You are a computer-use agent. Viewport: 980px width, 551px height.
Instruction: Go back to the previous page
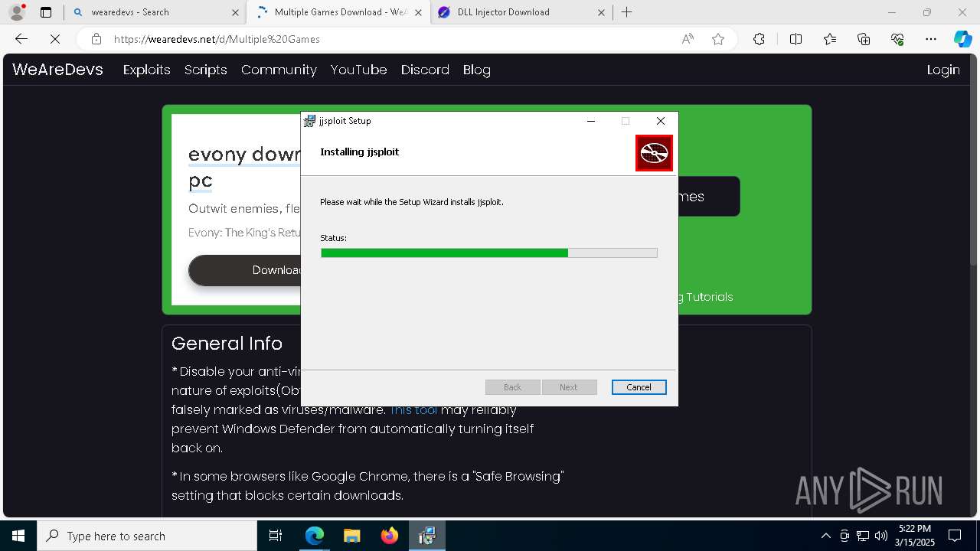pyautogui.click(x=21, y=39)
